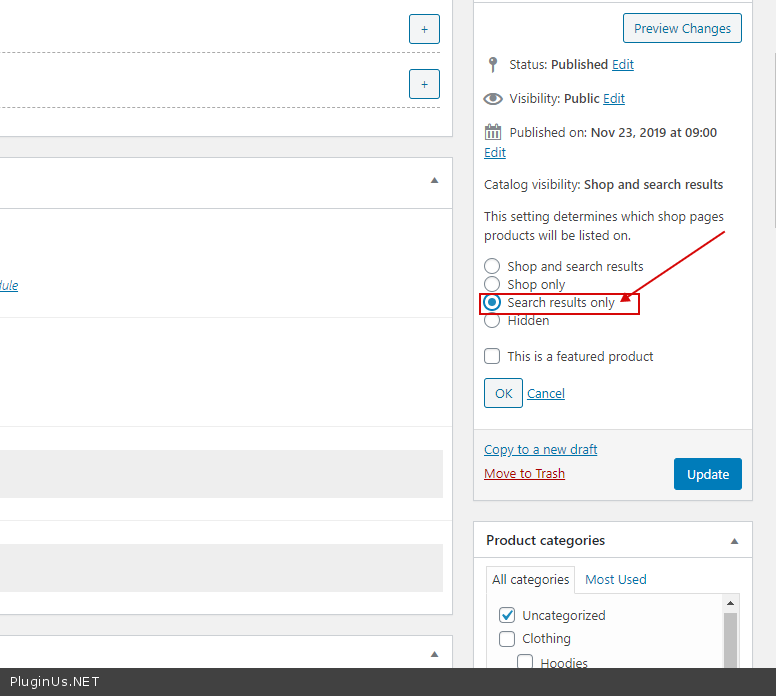
Task: Enable 'This is a featured product' checkbox
Action: 492,356
